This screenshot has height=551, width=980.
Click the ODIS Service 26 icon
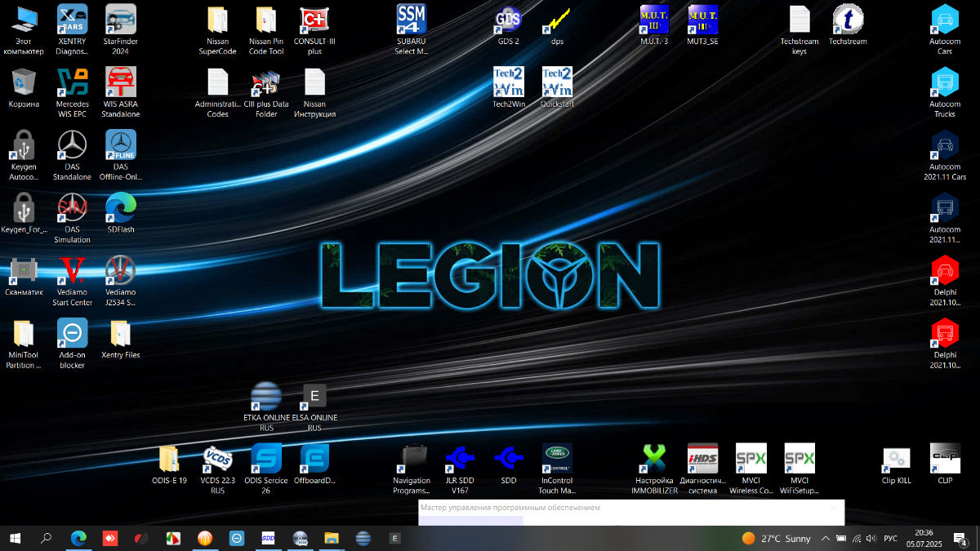266,459
